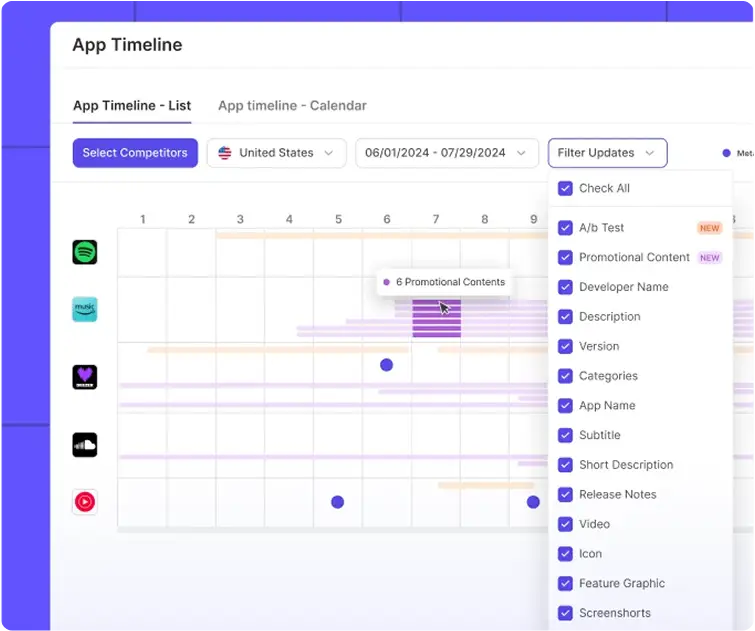Uncheck the Release Notes checkbox
The height and width of the screenshot is (631, 755).
565,494
